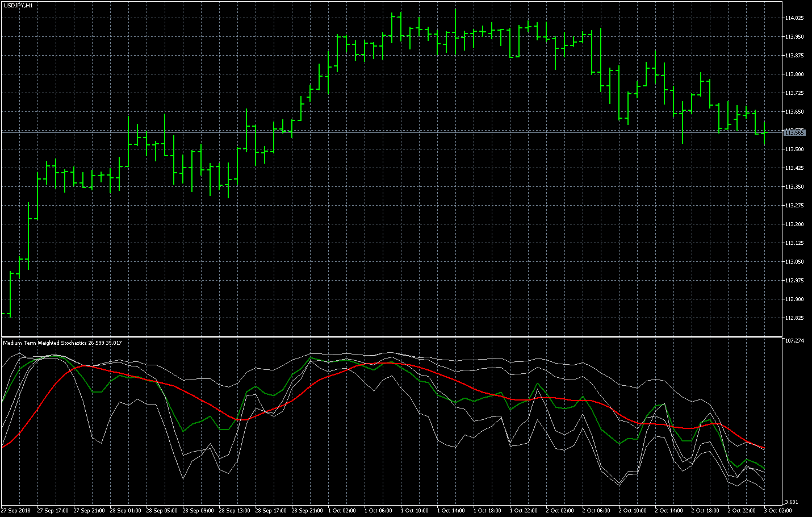Click the 113.200 price scale value
Image resolution: width=812 pixels, height=517 pixels.
tap(794, 224)
